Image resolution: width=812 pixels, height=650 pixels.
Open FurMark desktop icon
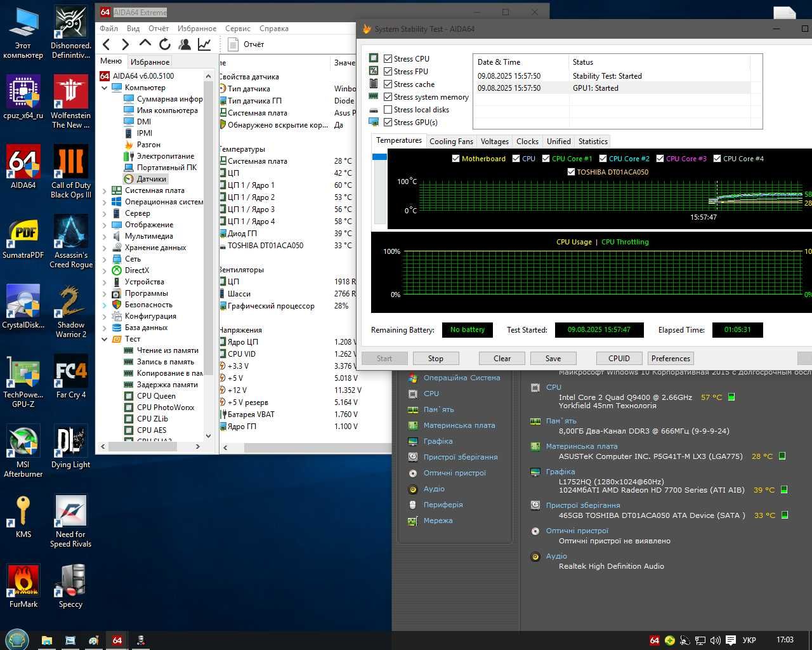point(23,586)
